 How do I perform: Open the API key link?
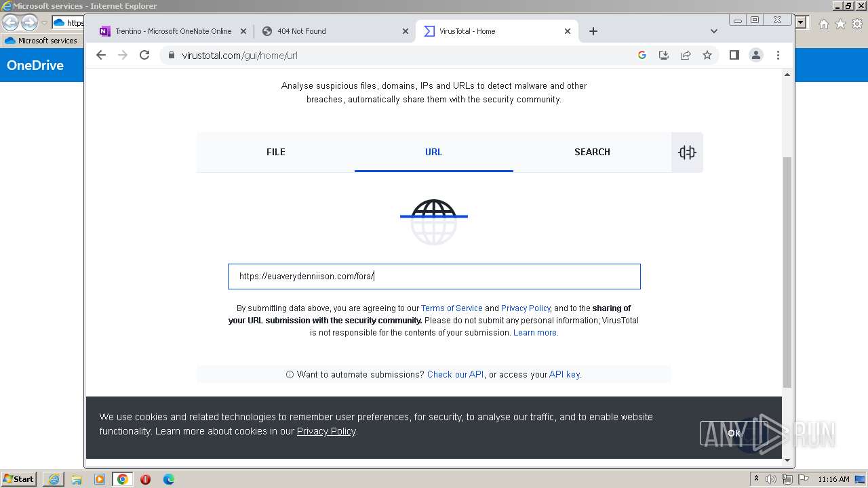564,374
